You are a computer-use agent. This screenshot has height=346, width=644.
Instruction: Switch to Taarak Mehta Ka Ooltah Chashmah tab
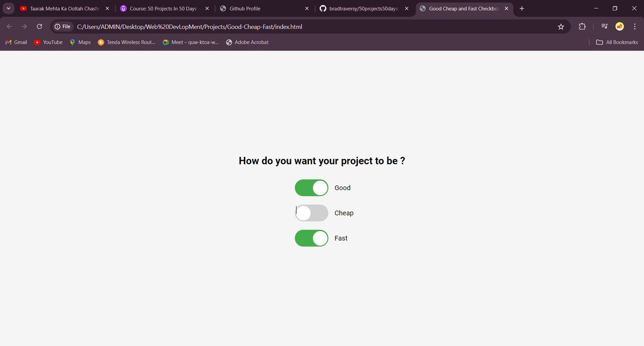tap(63, 9)
